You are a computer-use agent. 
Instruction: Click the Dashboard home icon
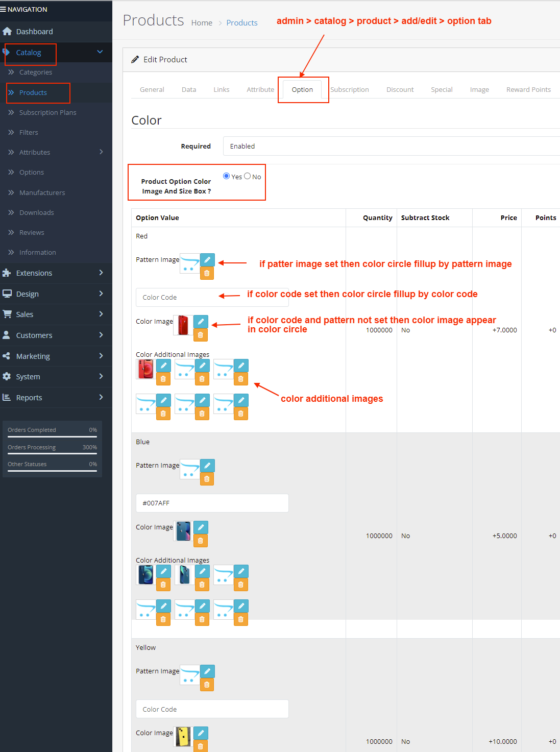(x=7, y=32)
